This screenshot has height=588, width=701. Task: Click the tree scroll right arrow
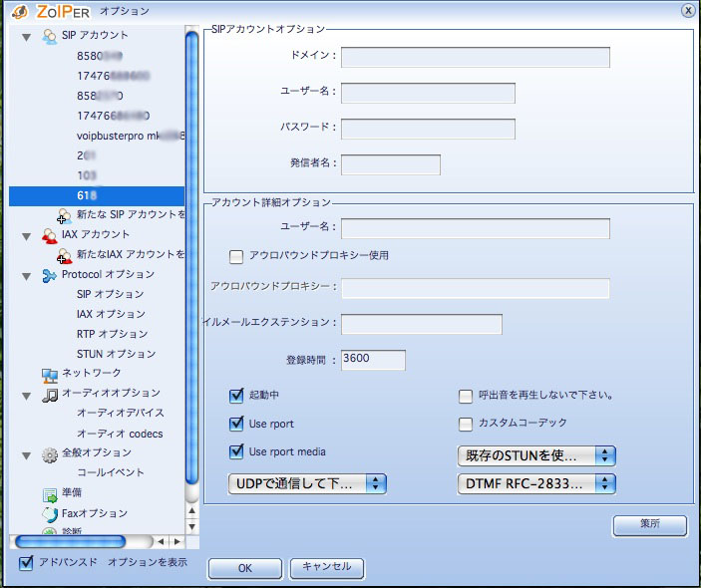point(177,541)
